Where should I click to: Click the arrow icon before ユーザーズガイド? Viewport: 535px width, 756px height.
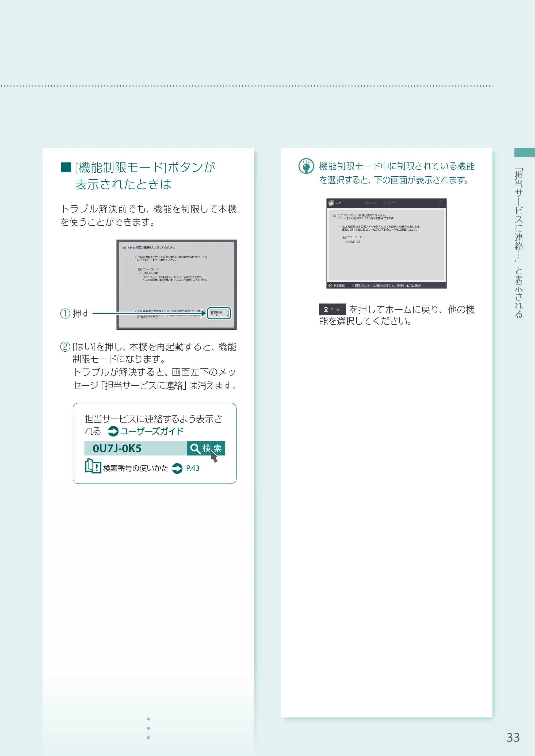tap(113, 431)
